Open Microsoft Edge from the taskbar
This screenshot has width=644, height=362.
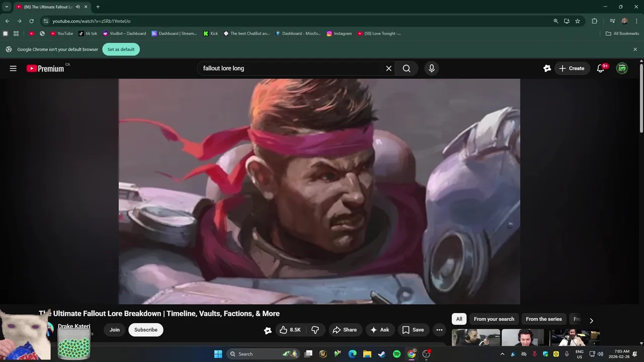353,354
